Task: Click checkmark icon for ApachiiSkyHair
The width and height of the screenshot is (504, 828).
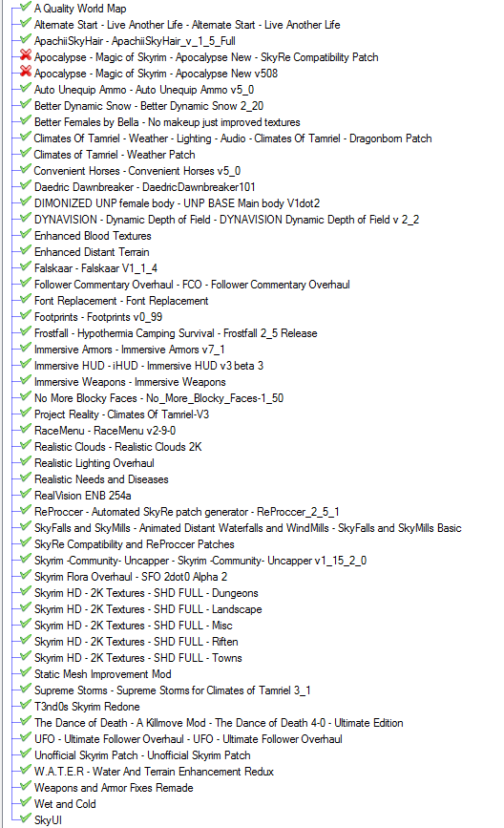Action: 26,39
